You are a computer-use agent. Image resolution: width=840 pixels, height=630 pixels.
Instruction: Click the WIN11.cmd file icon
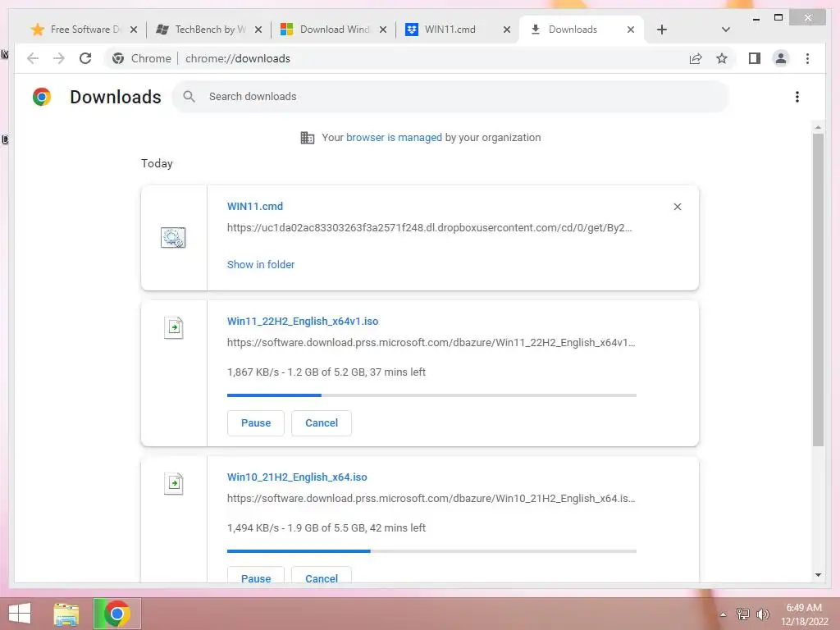click(173, 237)
